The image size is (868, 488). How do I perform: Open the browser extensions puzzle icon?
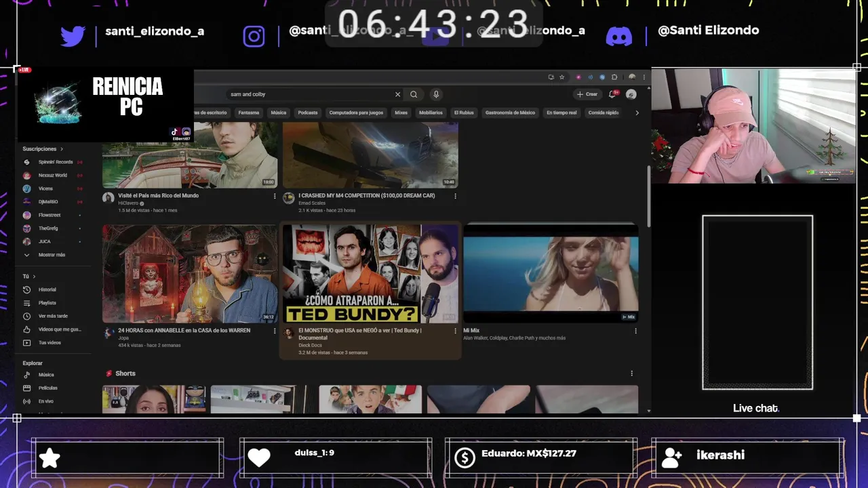[614, 77]
